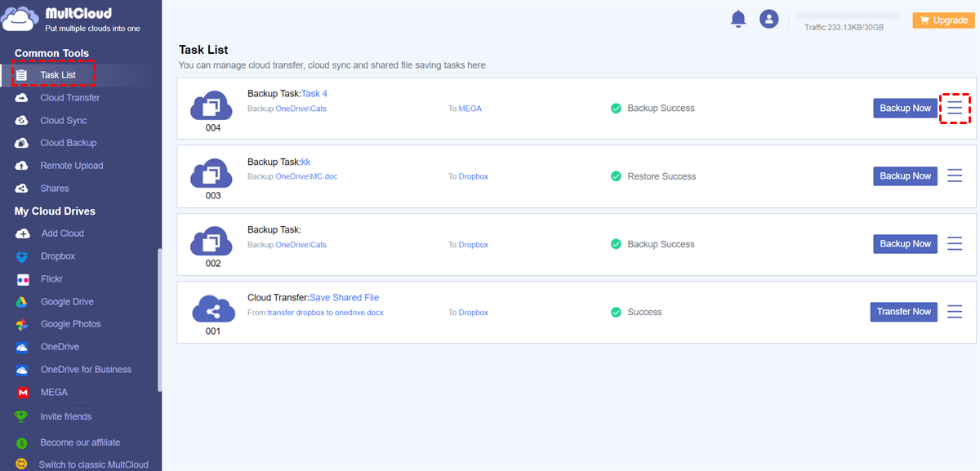Open the Flickr cloud drive

click(x=51, y=279)
